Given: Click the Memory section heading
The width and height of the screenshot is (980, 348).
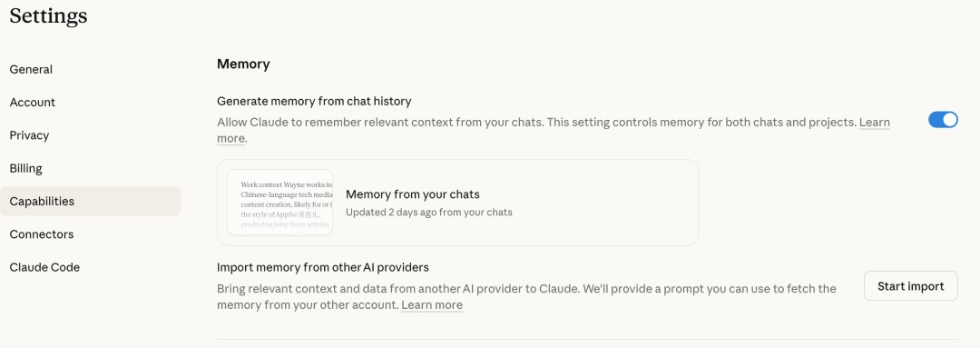Looking at the screenshot, I should click(x=243, y=65).
